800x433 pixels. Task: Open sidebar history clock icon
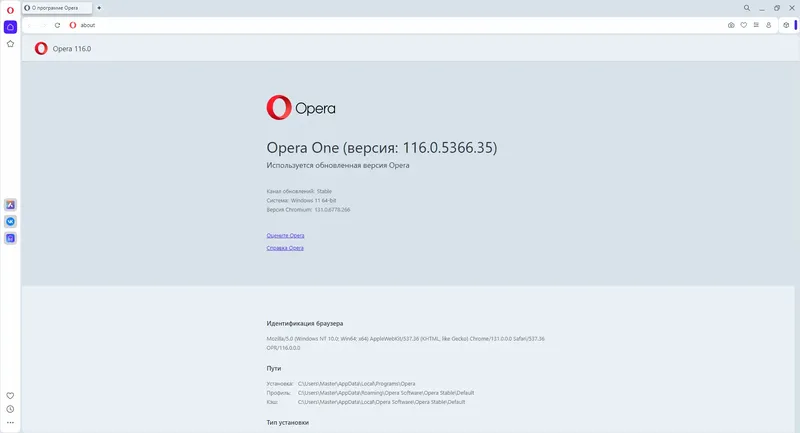click(x=10, y=409)
